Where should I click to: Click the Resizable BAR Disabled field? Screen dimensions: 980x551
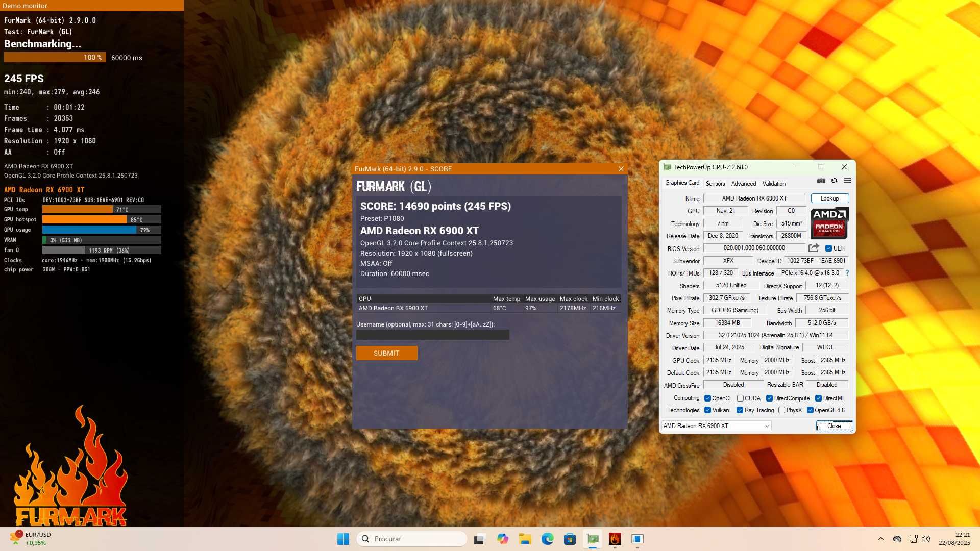coord(826,385)
